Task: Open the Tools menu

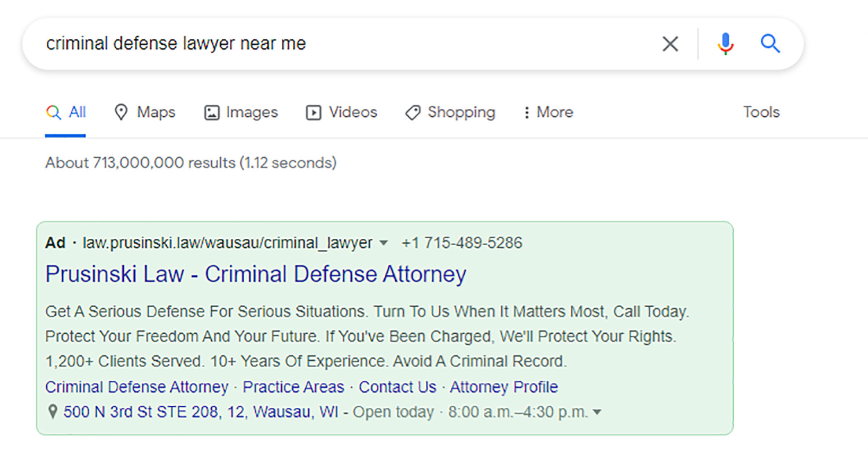Action: click(761, 112)
